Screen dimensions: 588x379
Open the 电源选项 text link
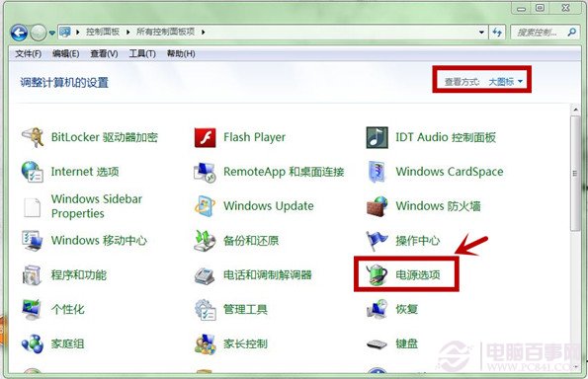(418, 275)
